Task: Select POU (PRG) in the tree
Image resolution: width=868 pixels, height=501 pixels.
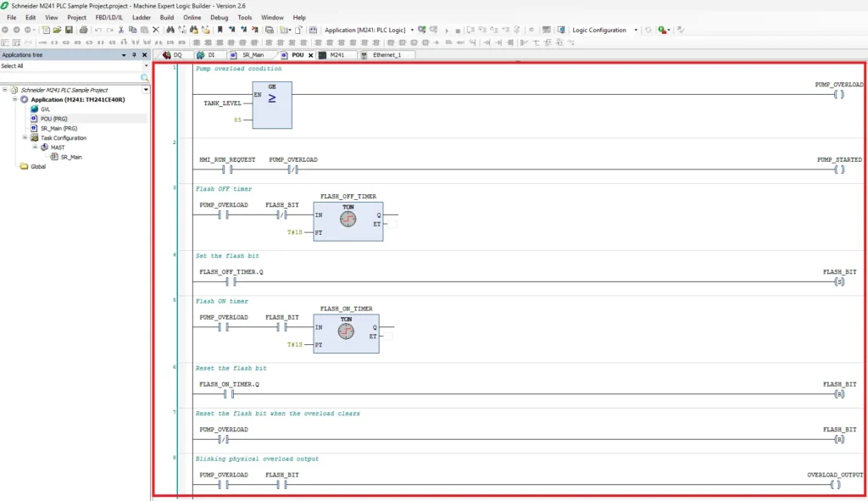Action: (x=53, y=119)
